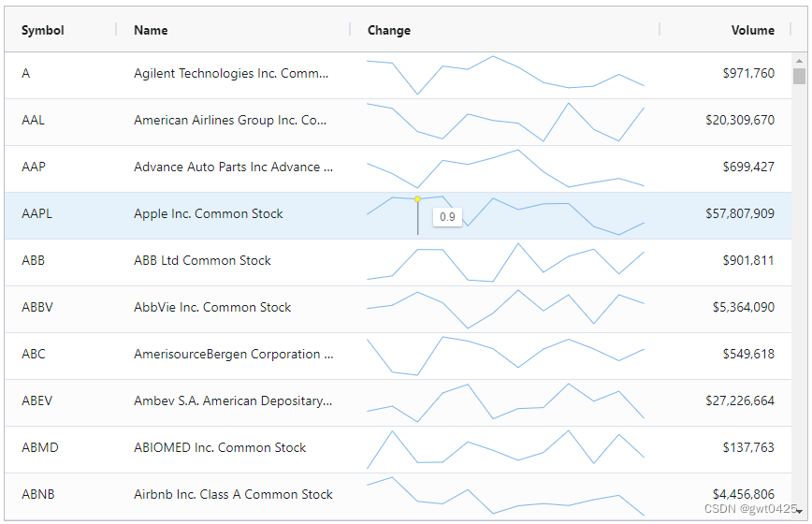Screen dimensions: 812x524
Task: Sort by the Symbol column header
Action: pos(43,30)
